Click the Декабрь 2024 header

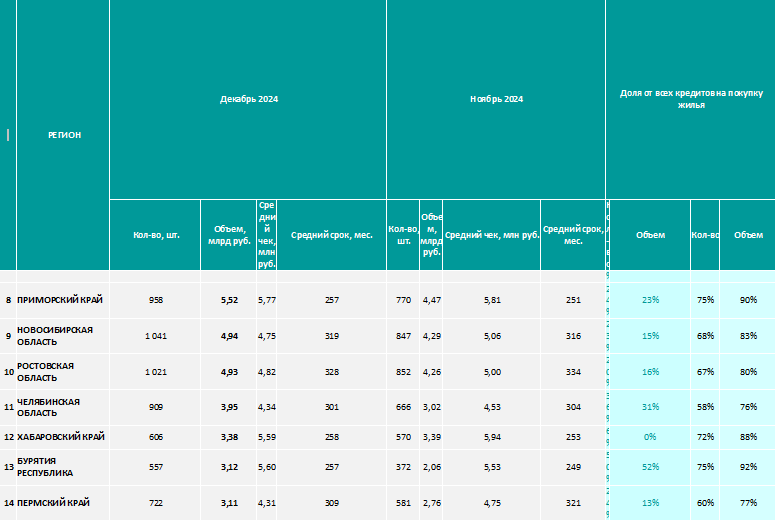(248, 99)
